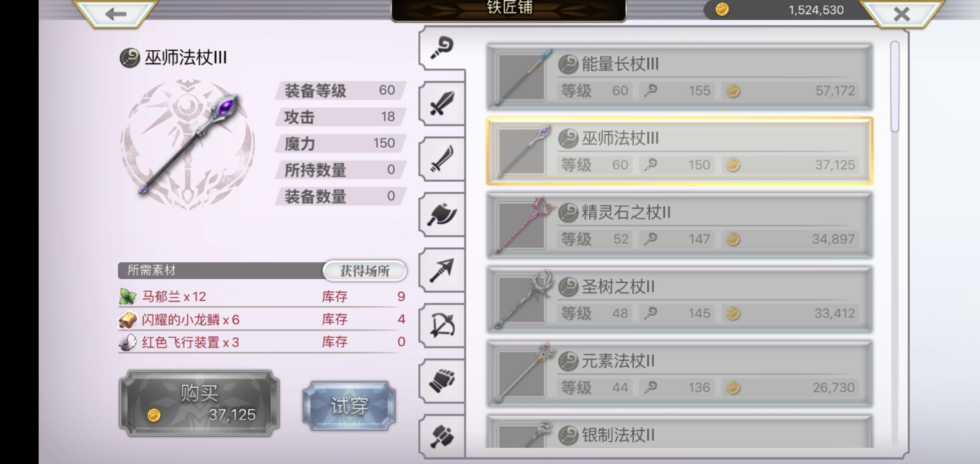The height and width of the screenshot is (464, 980).
Task: Select 能量长杖III in the list
Action: click(x=680, y=76)
